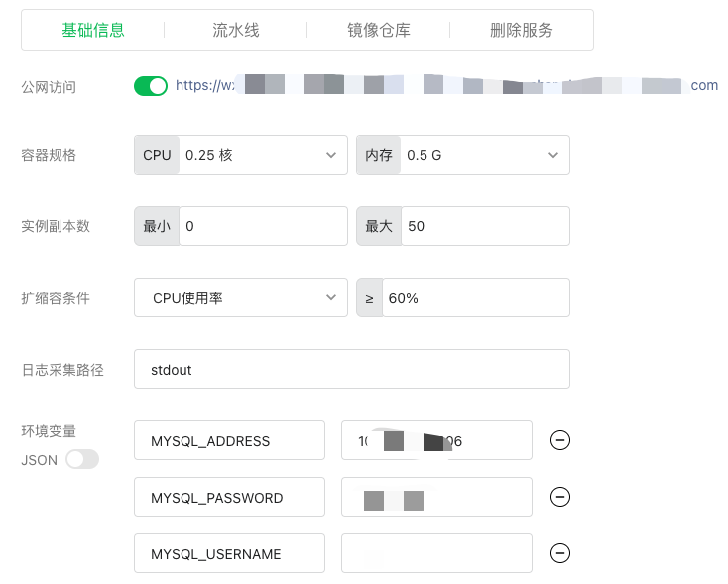This screenshot has height=584, width=728.
Task: Enable JSON mode for environment variables
Action: coord(82,459)
